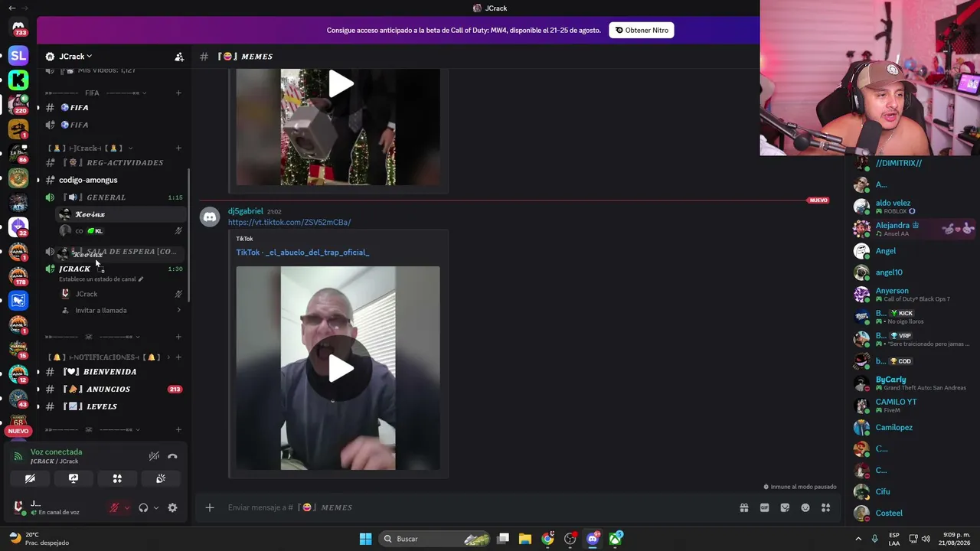Screen dimensions: 980x551
Task: Open Google Chrome from the taskbar
Action: [547, 539]
